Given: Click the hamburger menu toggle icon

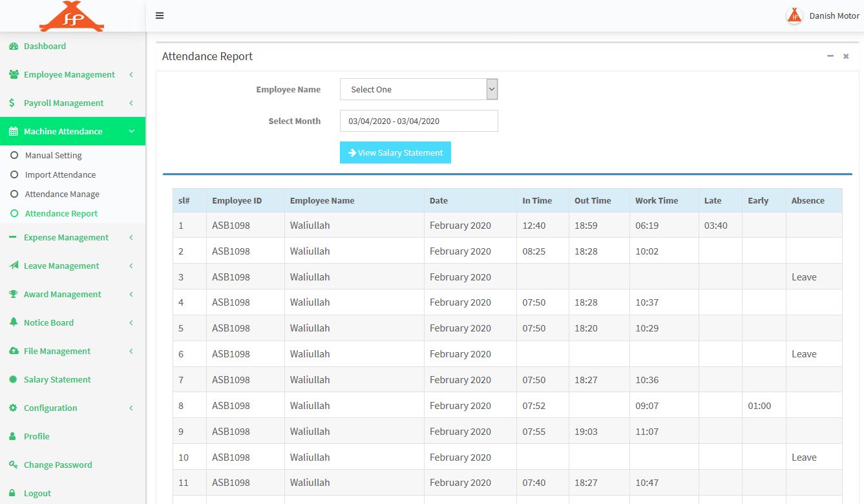Looking at the screenshot, I should click(x=160, y=16).
